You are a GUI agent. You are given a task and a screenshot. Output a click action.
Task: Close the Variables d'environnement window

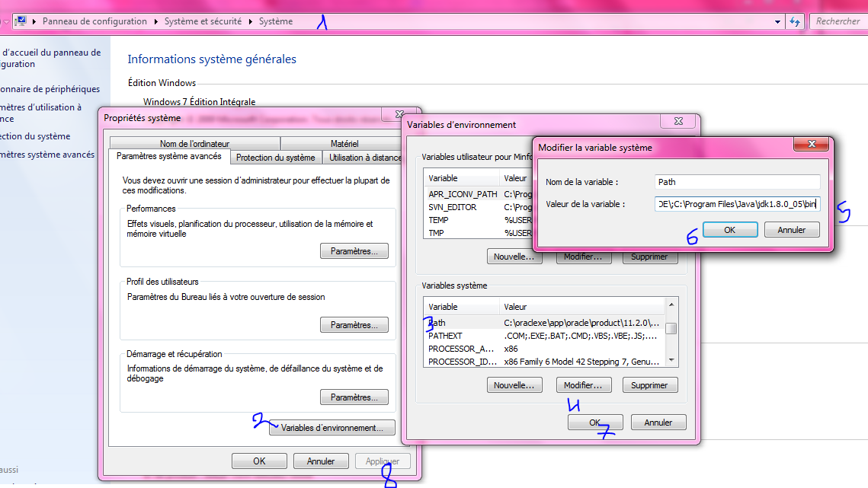tap(676, 122)
